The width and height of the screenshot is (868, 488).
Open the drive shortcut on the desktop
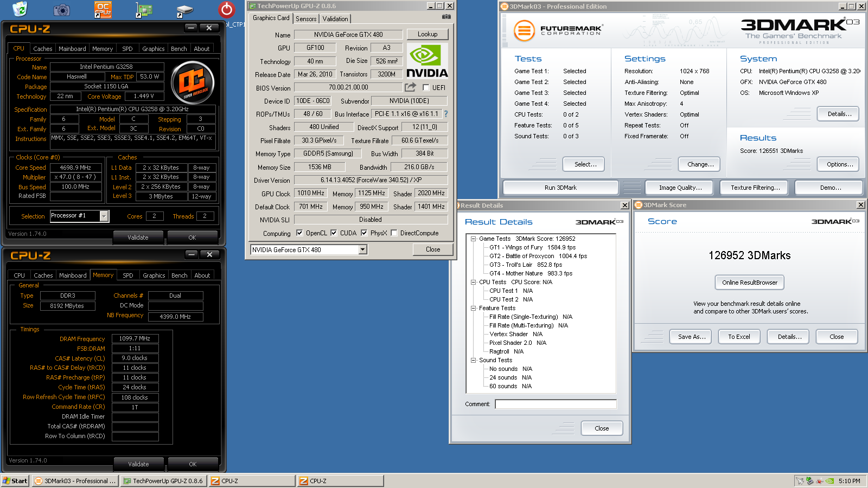184,10
